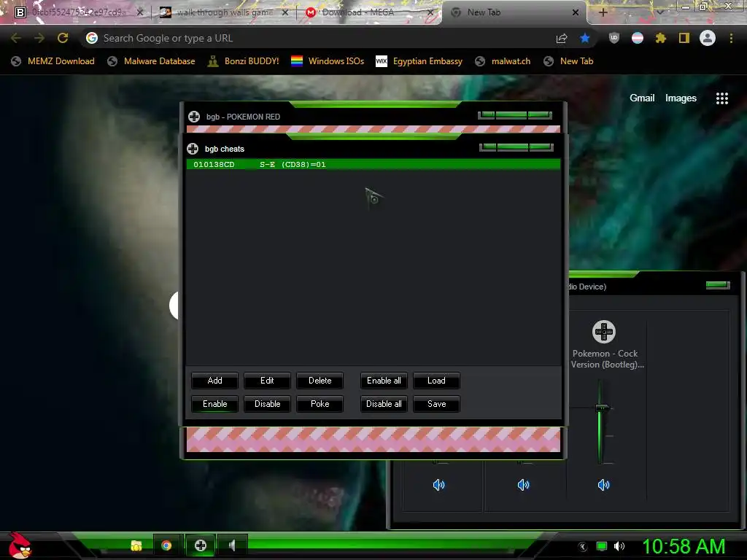Click the browser back arrow
Image resolution: width=747 pixels, height=560 pixels.
16,38
